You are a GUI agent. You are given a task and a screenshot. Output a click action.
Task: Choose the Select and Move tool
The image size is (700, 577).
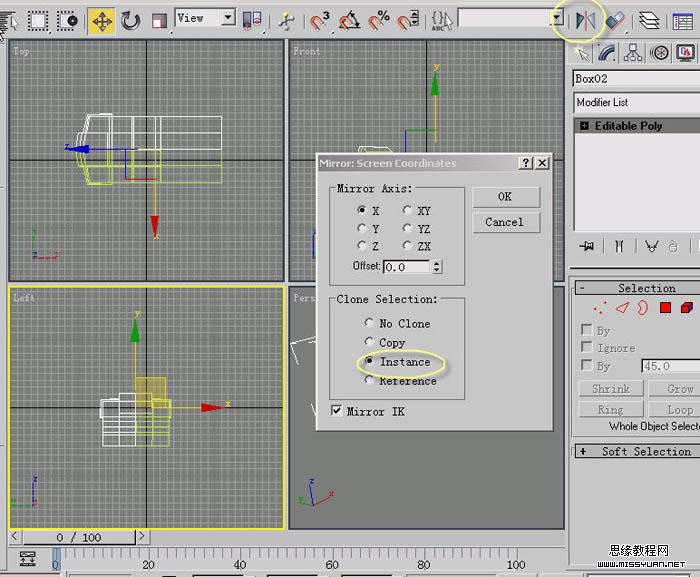(101, 21)
